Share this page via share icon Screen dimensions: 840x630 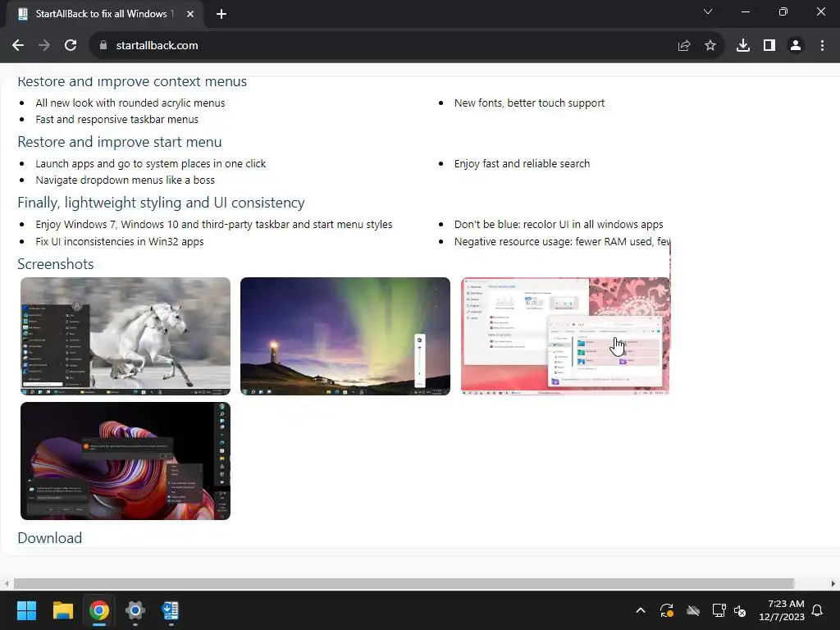(684, 46)
